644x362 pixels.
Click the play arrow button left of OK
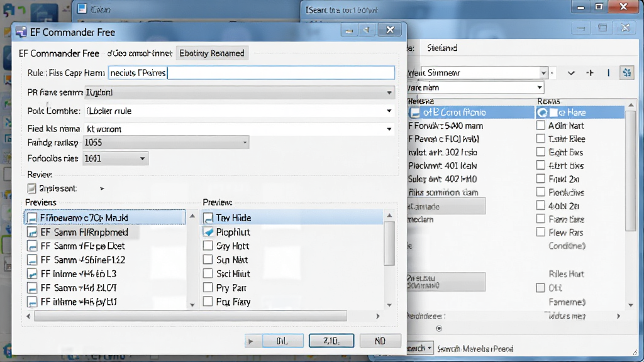[250, 341]
